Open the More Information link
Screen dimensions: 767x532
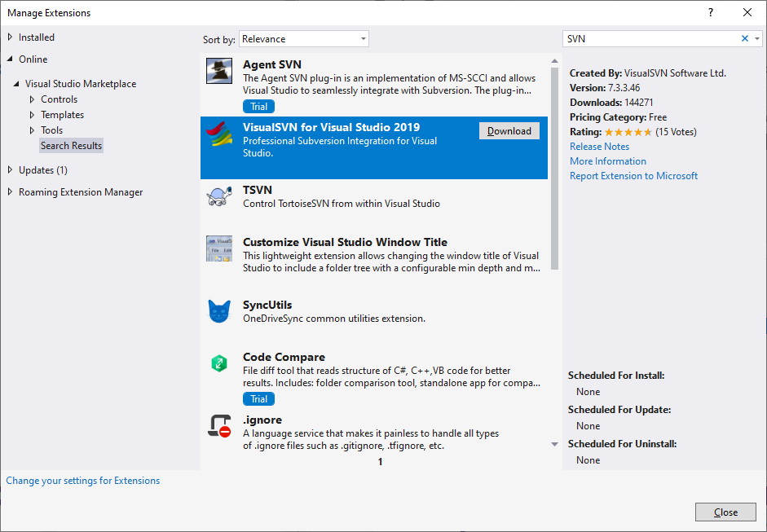click(x=608, y=161)
